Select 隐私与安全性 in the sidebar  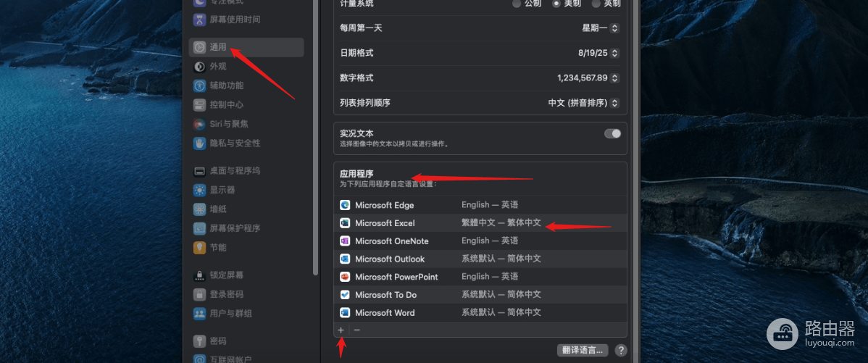click(x=235, y=143)
